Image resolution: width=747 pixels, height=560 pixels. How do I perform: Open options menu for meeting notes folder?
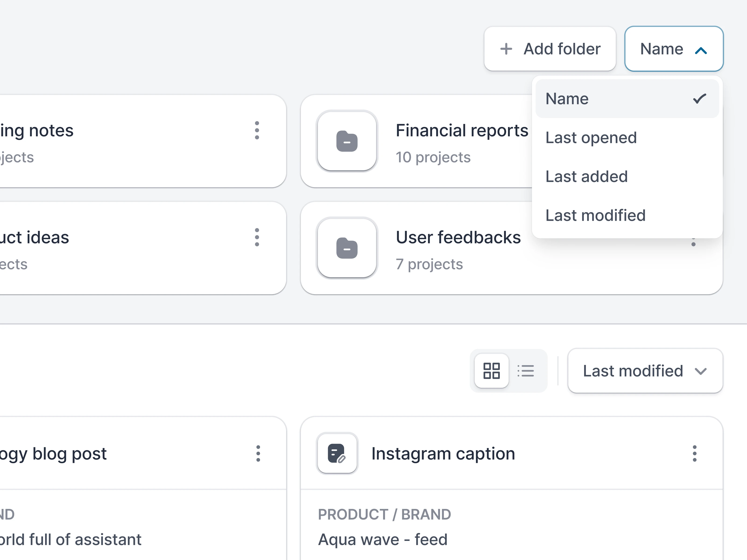tap(257, 130)
